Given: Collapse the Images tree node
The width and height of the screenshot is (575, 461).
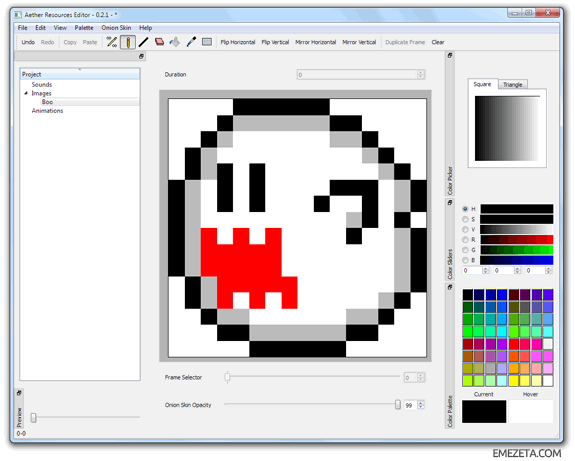Looking at the screenshot, I should (x=26, y=93).
